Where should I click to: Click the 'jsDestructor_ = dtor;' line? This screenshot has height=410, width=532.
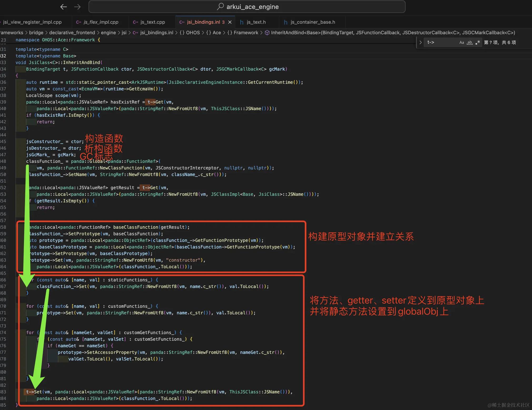(x=53, y=148)
